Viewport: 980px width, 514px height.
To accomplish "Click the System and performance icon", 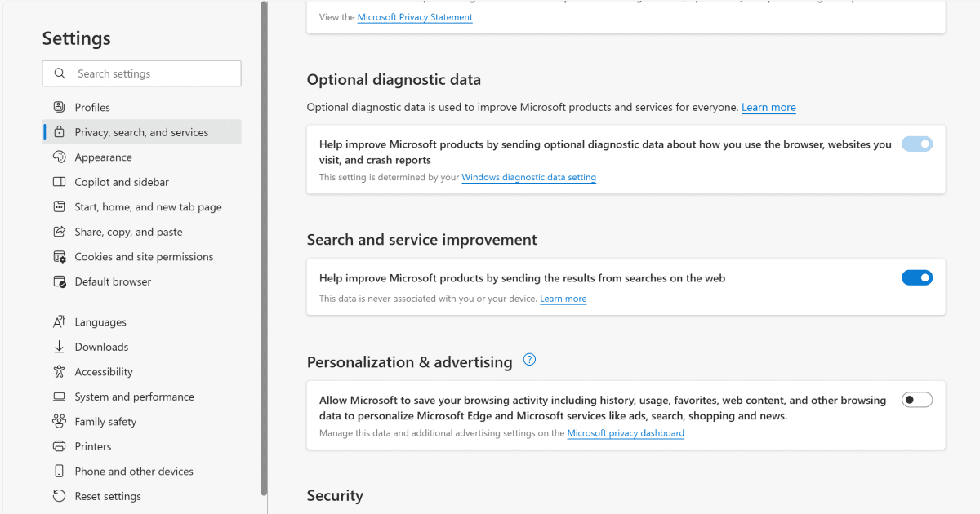I will [x=59, y=397].
